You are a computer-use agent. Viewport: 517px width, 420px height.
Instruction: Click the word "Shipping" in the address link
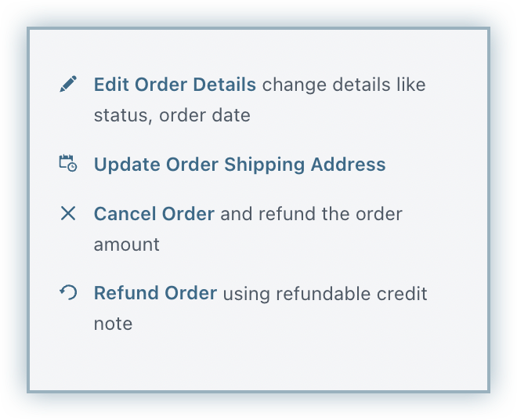coord(265,165)
